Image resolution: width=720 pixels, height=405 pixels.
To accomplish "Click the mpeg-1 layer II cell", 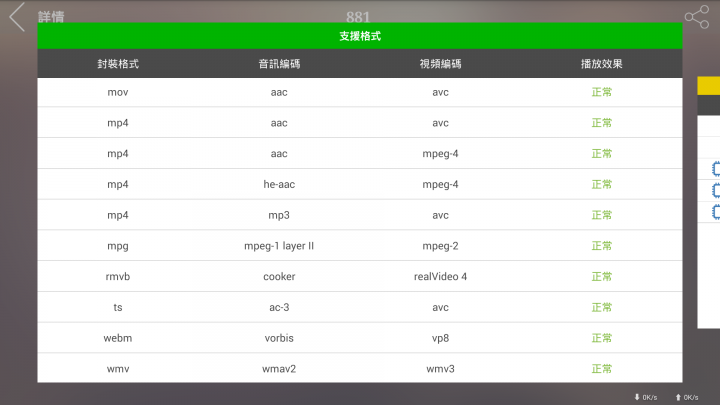I will coord(279,246).
